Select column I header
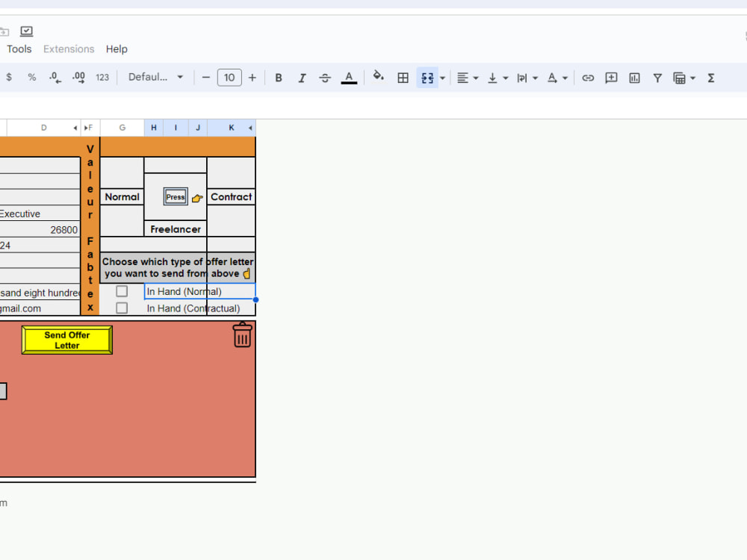 176,128
